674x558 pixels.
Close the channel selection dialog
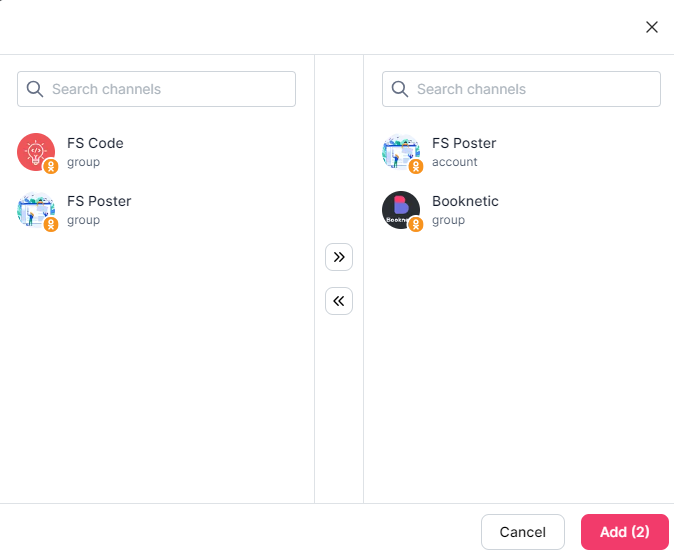point(652,27)
